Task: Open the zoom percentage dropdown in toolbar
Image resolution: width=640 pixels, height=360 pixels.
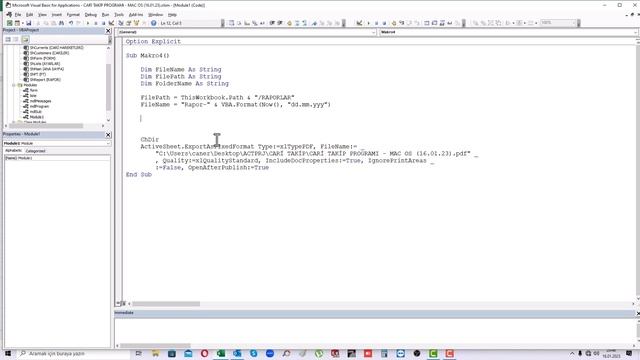Action: [x=574, y=23]
